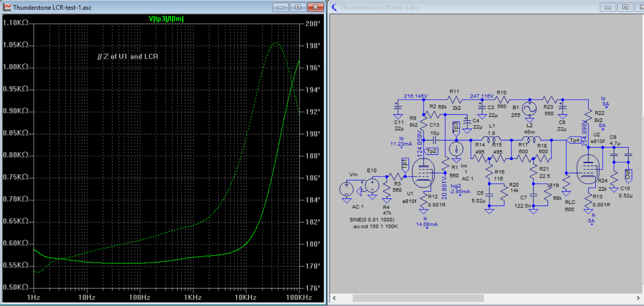Click the schematic scrollbar right arrow
The width and height of the screenshot is (644, 306).
(x=638, y=298)
